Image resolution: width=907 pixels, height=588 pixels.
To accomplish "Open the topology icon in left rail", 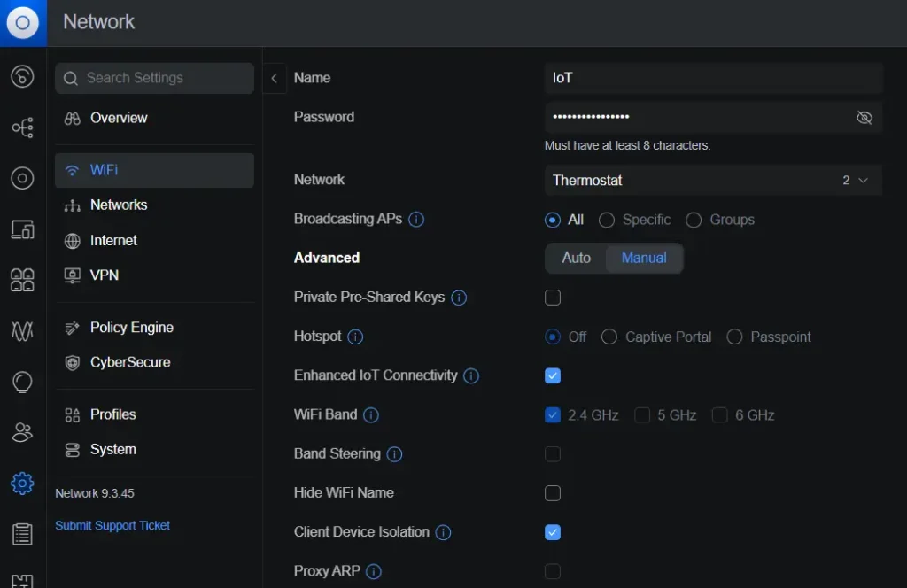I will tap(22, 128).
